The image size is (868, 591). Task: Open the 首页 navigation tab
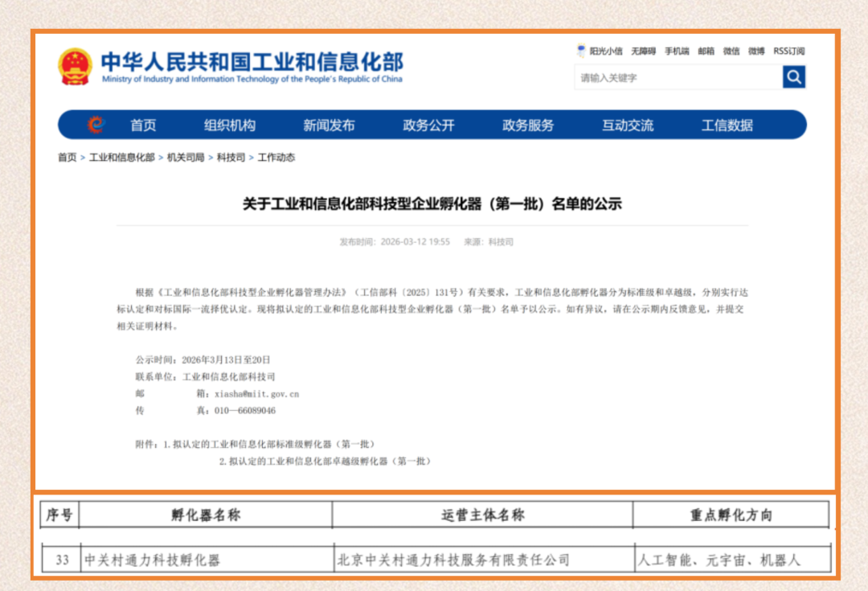143,125
